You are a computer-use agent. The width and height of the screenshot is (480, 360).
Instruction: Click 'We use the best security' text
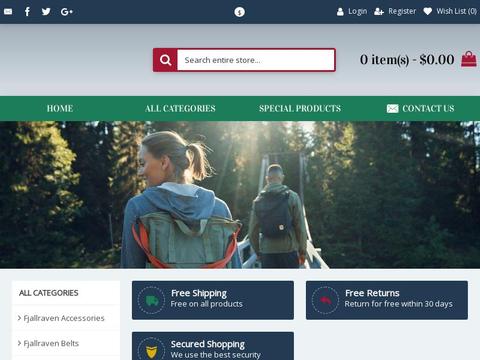tap(215, 355)
